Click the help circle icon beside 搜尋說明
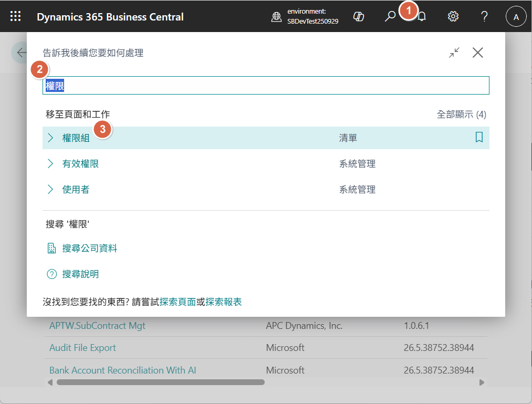 pos(51,274)
